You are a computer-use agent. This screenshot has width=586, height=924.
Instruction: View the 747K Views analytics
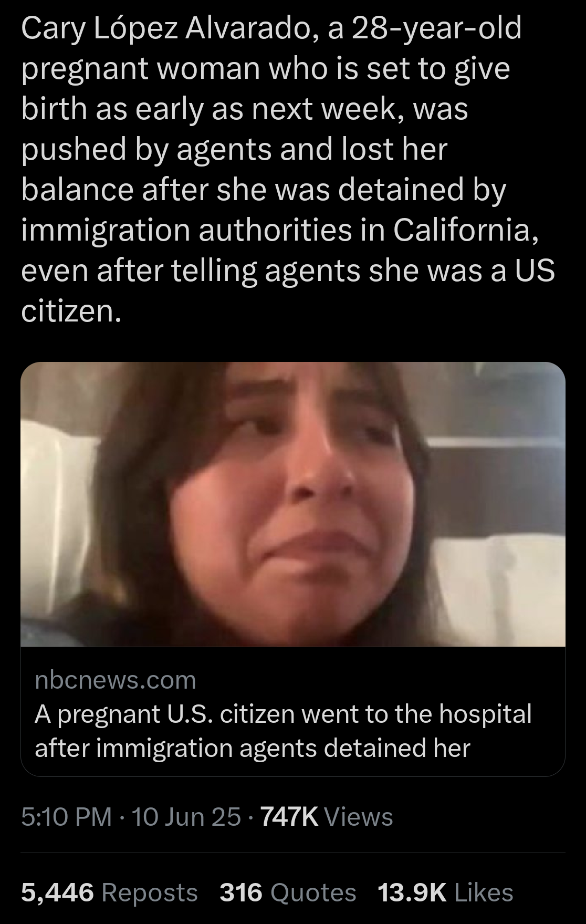(327, 817)
